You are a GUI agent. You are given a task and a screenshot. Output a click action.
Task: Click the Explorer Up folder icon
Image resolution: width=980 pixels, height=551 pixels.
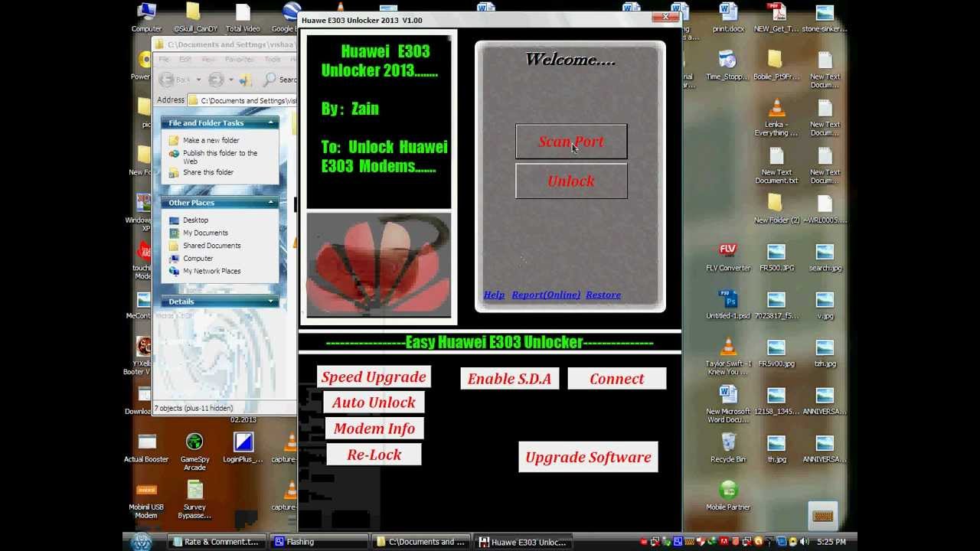coord(246,80)
